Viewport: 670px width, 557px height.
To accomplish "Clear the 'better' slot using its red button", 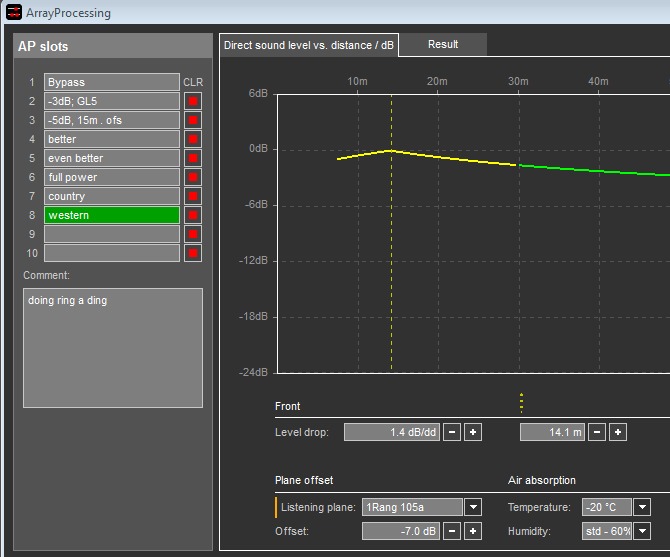I will coord(193,139).
